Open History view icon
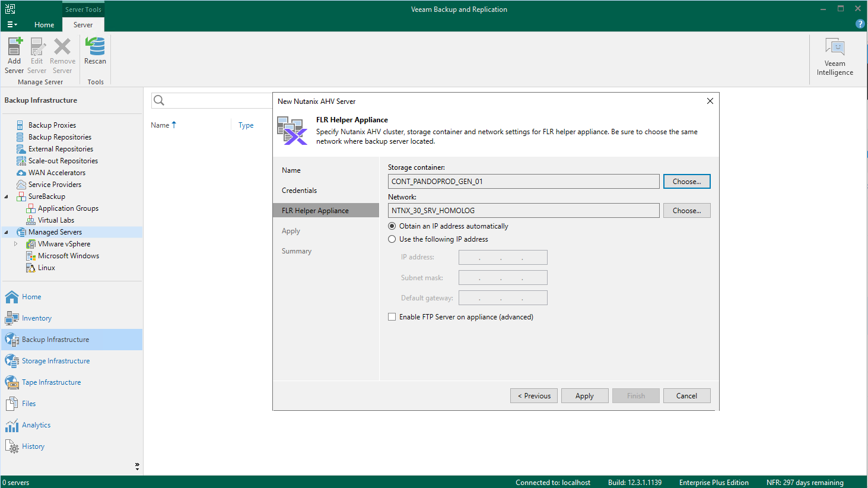This screenshot has height=488, width=868. [12, 446]
